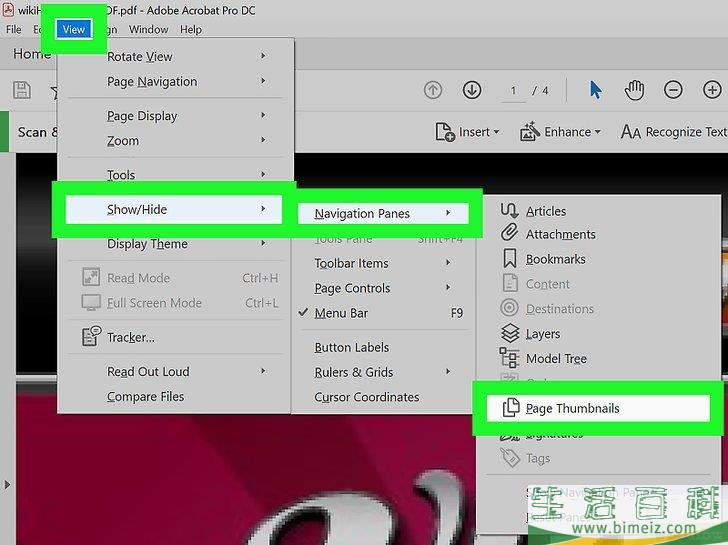
Task: Zoom out with the minus icon
Action: pos(673,90)
